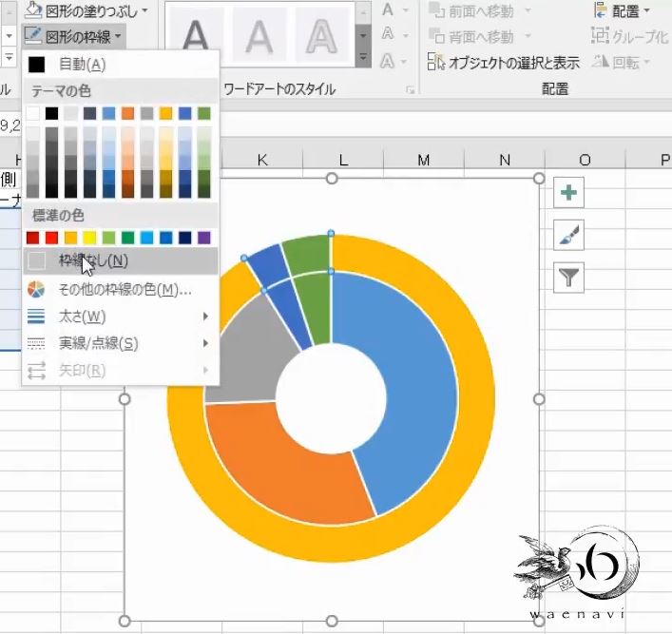672x634 pixels.
Task: Select column M header
Action: 423,160
